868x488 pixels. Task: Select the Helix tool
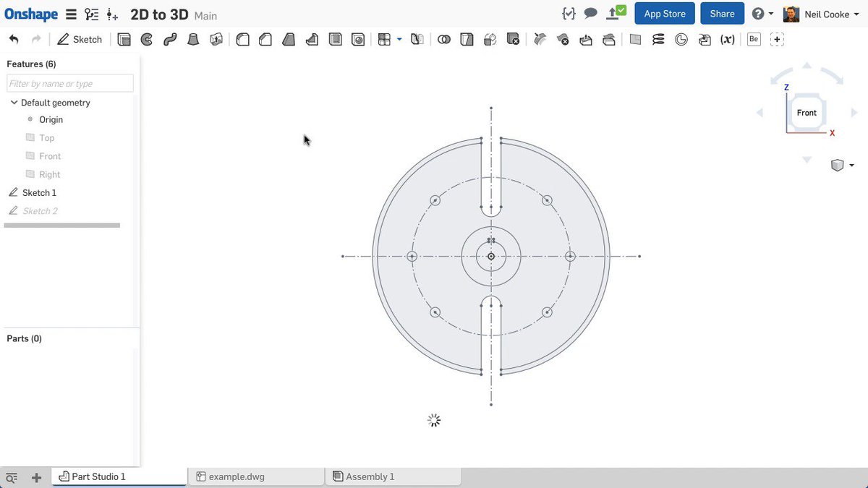tap(658, 40)
